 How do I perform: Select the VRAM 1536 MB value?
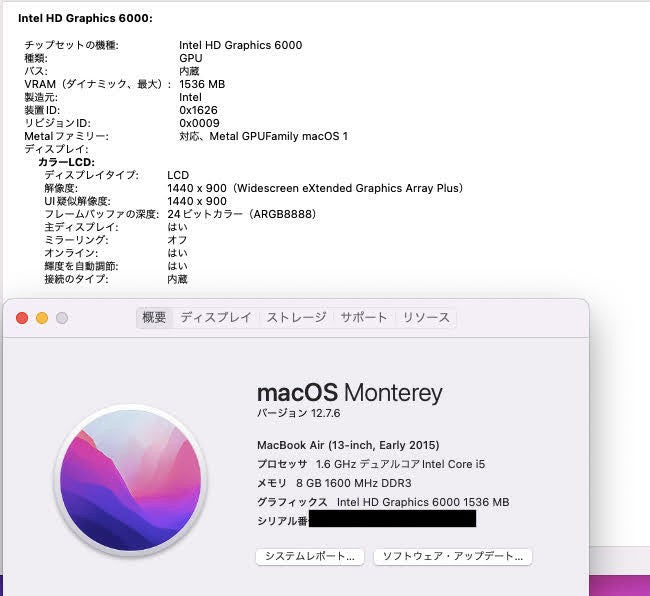[x=202, y=85]
